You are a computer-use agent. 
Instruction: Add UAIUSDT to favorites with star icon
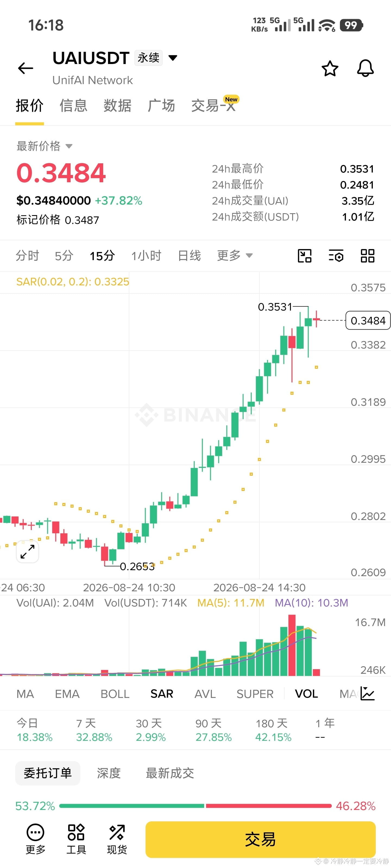coord(330,69)
